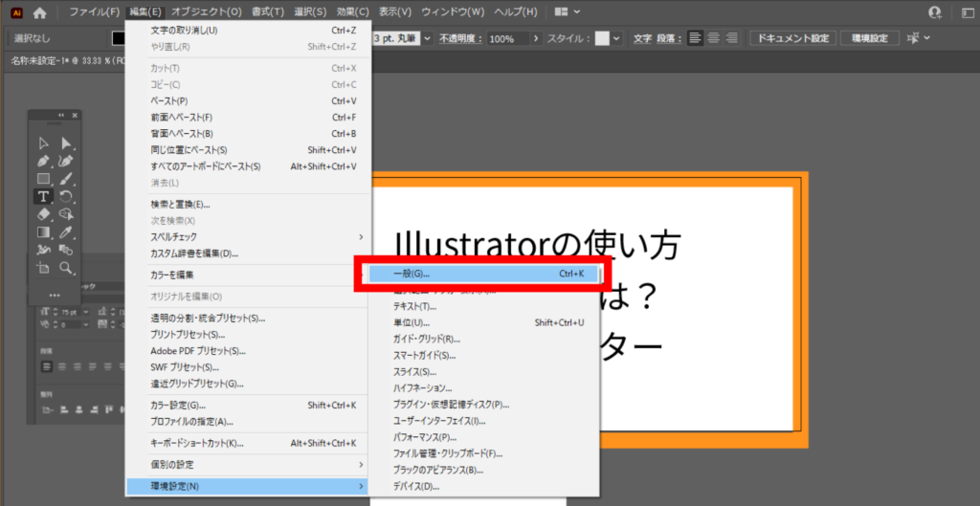Screen dimensions: 980x506
Task: Click the black fill color swatch
Action: 119,38
